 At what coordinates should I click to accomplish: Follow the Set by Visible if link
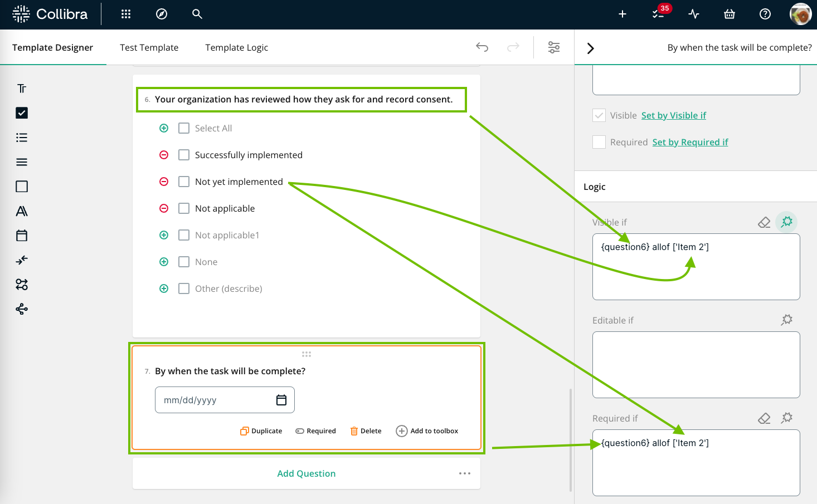click(673, 115)
